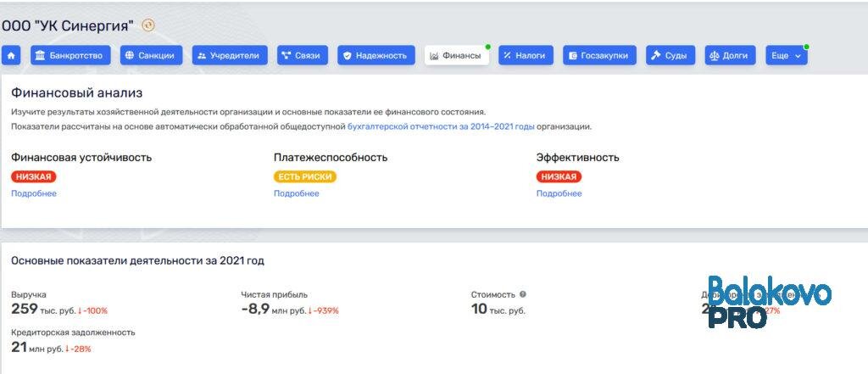Switch to the Госзакупки tab
Viewport: 868px width, 374px height.
599,55
